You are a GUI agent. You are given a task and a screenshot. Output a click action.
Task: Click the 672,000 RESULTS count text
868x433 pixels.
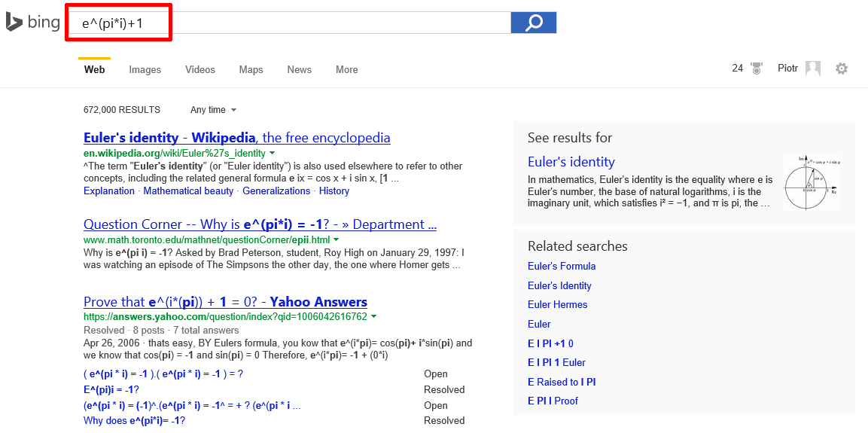pos(122,110)
